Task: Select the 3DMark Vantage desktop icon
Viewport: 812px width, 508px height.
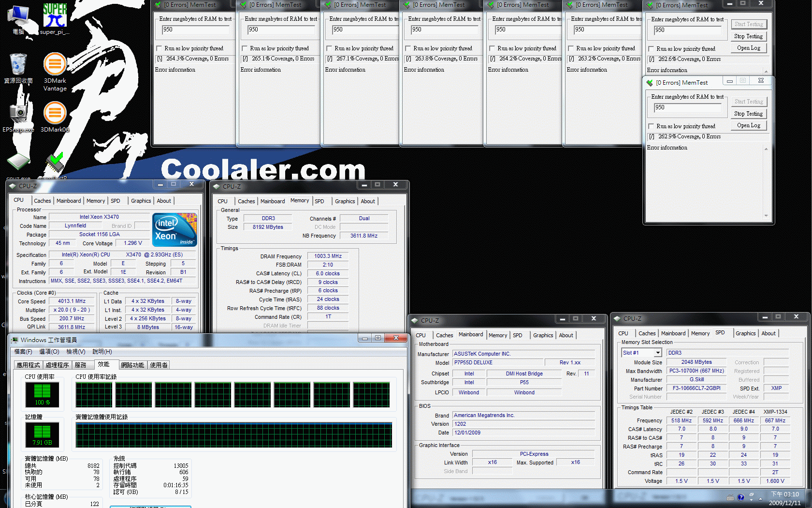Action: (x=55, y=72)
